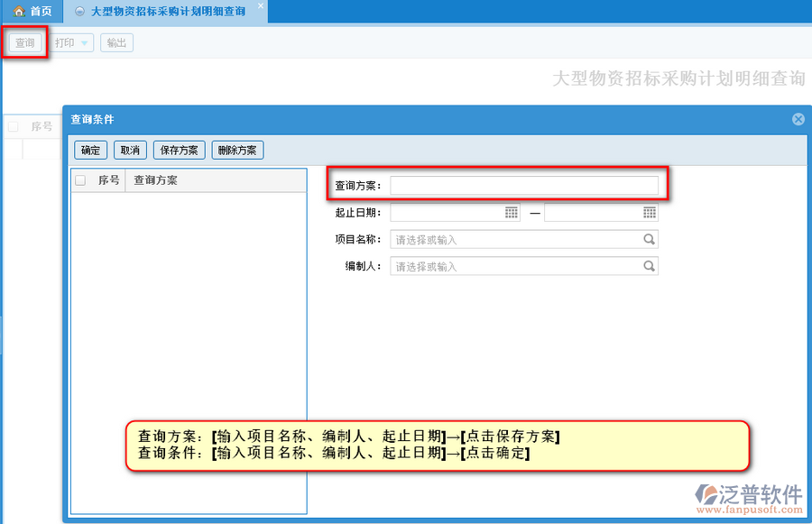The image size is (812, 524).
Task: Open the start date calendar picker
Action: [512, 213]
